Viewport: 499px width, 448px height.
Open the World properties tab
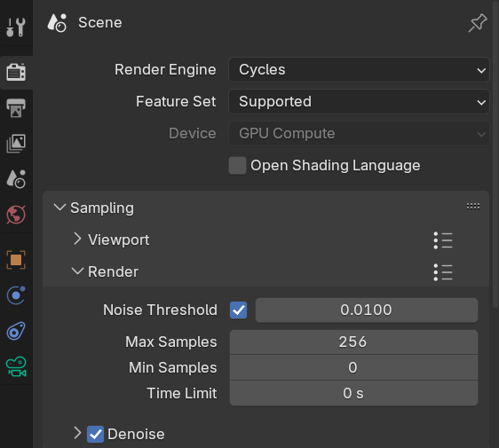16,215
